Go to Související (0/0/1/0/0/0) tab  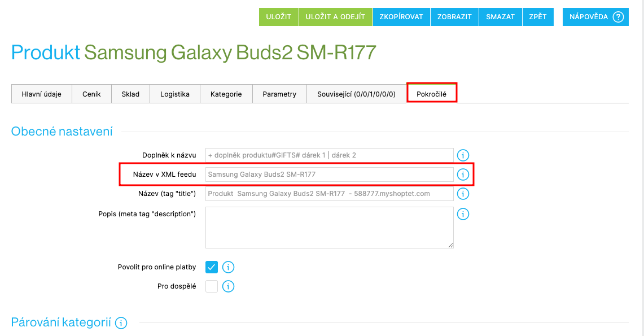pyautogui.click(x=356, y=94)
